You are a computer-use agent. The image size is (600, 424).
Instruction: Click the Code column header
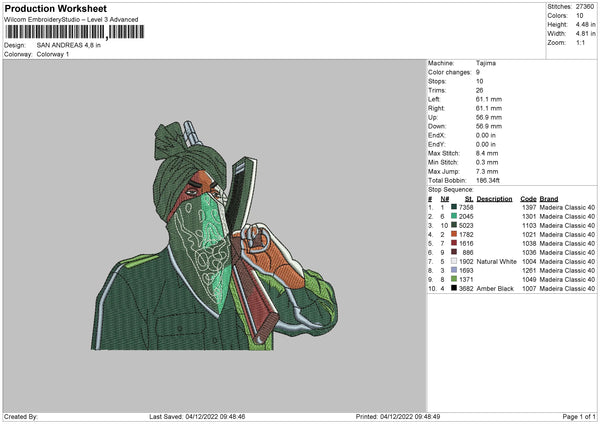528,199
